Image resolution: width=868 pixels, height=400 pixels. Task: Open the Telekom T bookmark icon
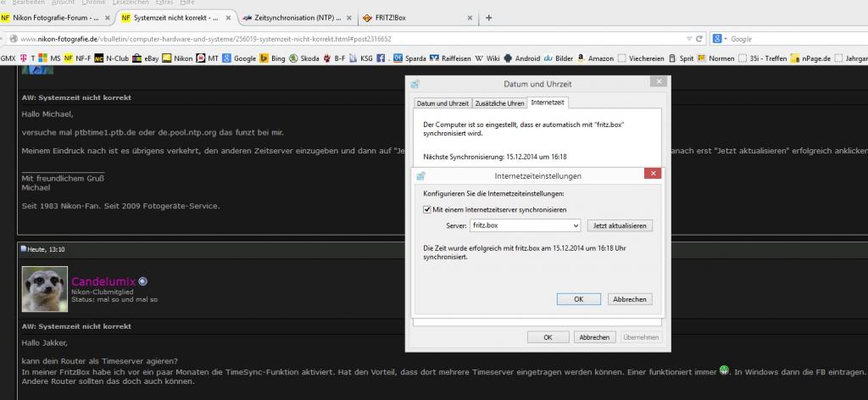point(24,58)
